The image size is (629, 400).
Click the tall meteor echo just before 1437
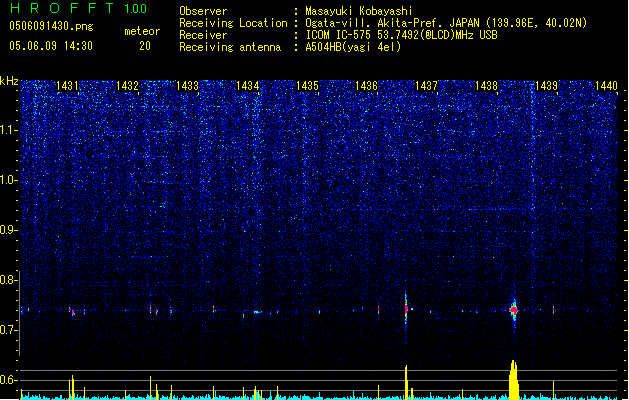[406, 309]
